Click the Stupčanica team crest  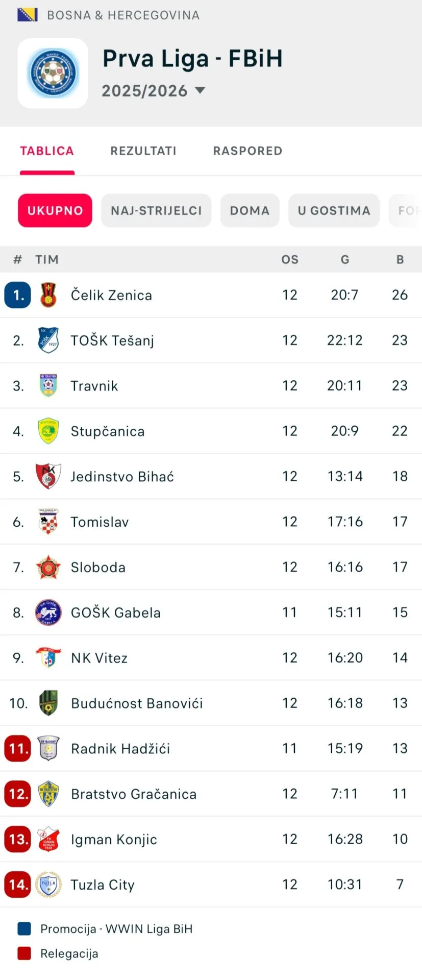(x=48, y=431)
